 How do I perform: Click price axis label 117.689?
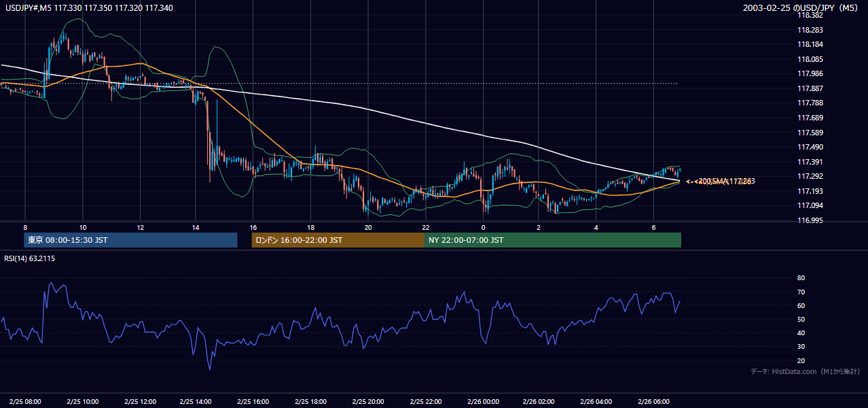[x=810, y=118]
